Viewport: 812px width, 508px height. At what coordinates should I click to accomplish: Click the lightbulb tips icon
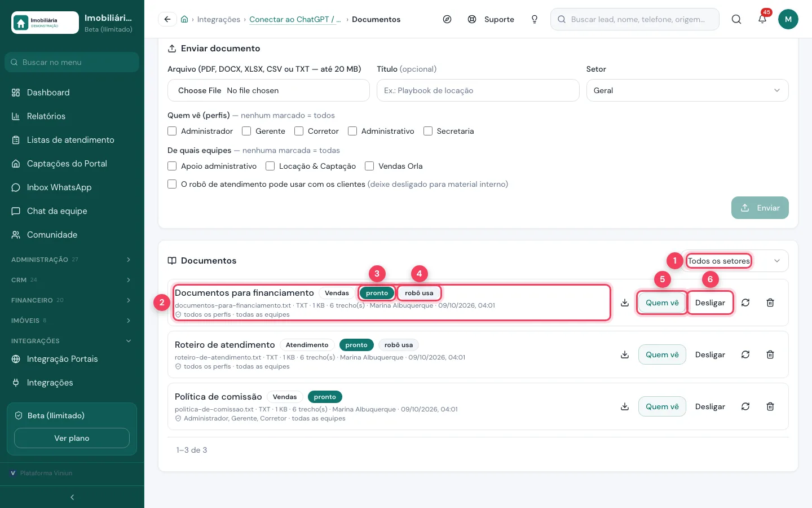(x=535, y=19)
